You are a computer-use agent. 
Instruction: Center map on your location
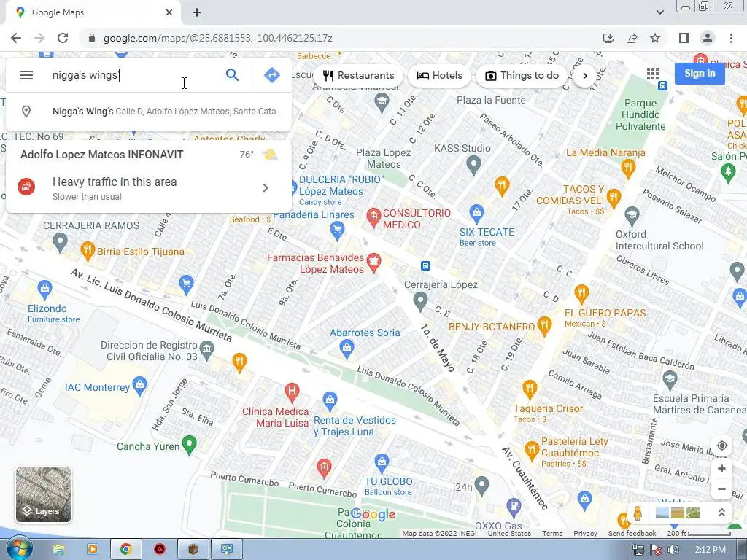tap(721, 446)
